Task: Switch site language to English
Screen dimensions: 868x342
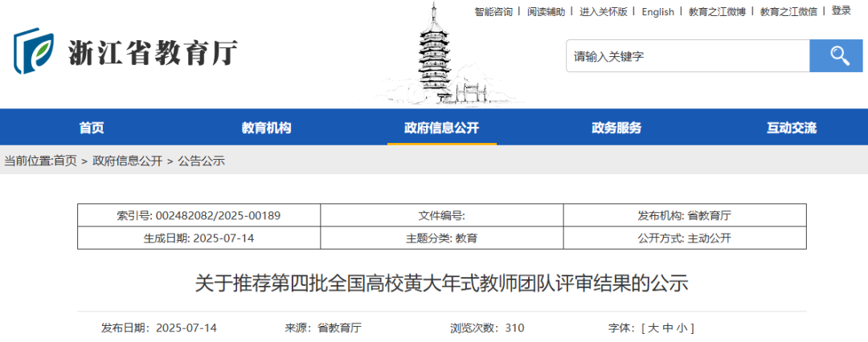Action: click(x=657, y=11)
